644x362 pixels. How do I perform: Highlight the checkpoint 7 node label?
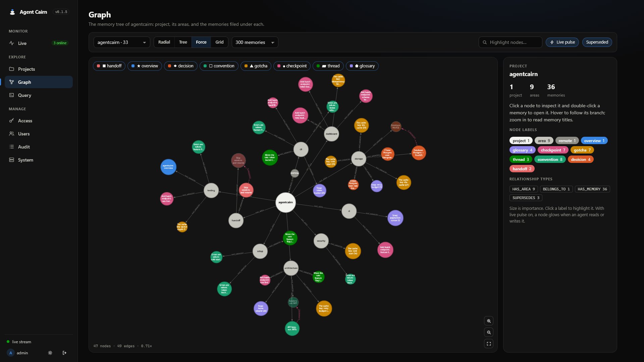point(553,150)
